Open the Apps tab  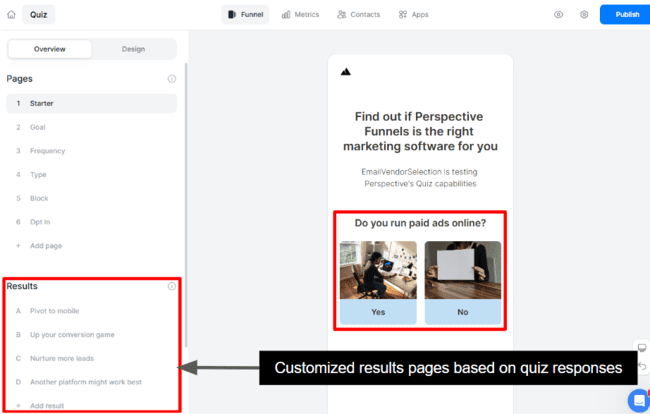[413, 15]
